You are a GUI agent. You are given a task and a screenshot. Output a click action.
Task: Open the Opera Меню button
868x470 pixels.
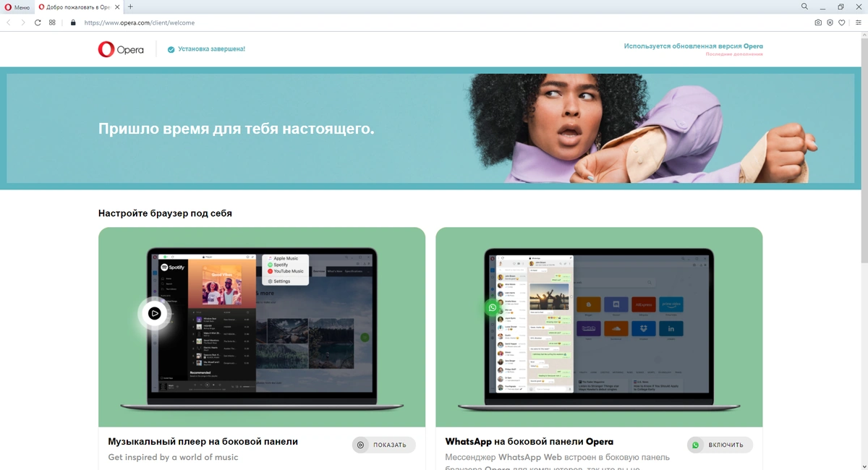coord(17,7)
